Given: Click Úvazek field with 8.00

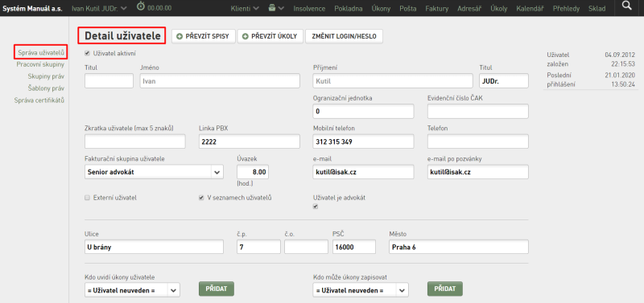Looking at the screenshot, I should [x=253, y=172].
